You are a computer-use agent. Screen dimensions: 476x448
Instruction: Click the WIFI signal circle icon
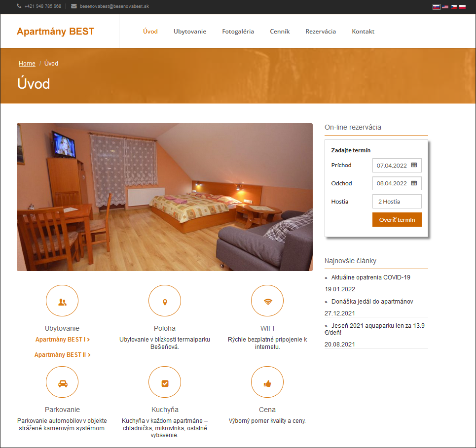(x=267, y=301)
